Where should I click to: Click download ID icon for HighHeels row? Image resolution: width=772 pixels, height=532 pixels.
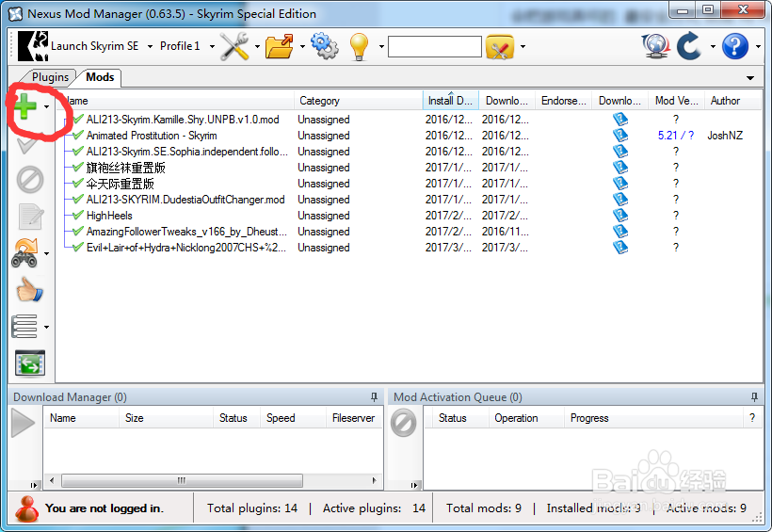(x=619, y=216)
